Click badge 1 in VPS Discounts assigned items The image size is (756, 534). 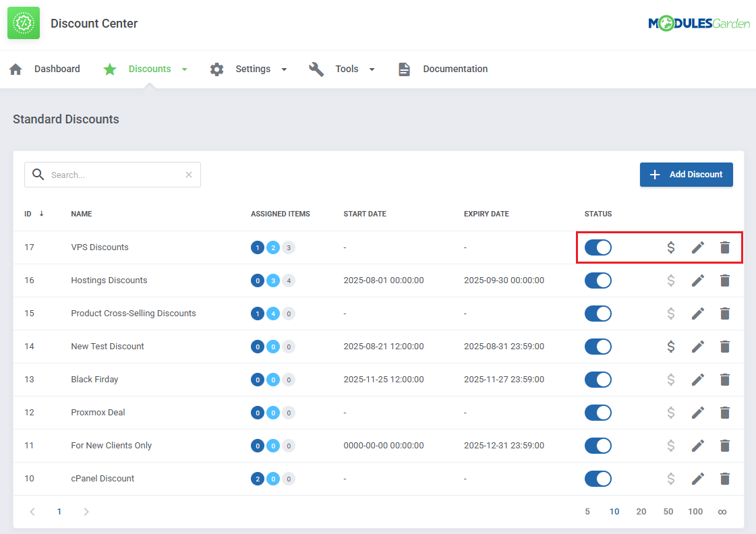point(258,247)
